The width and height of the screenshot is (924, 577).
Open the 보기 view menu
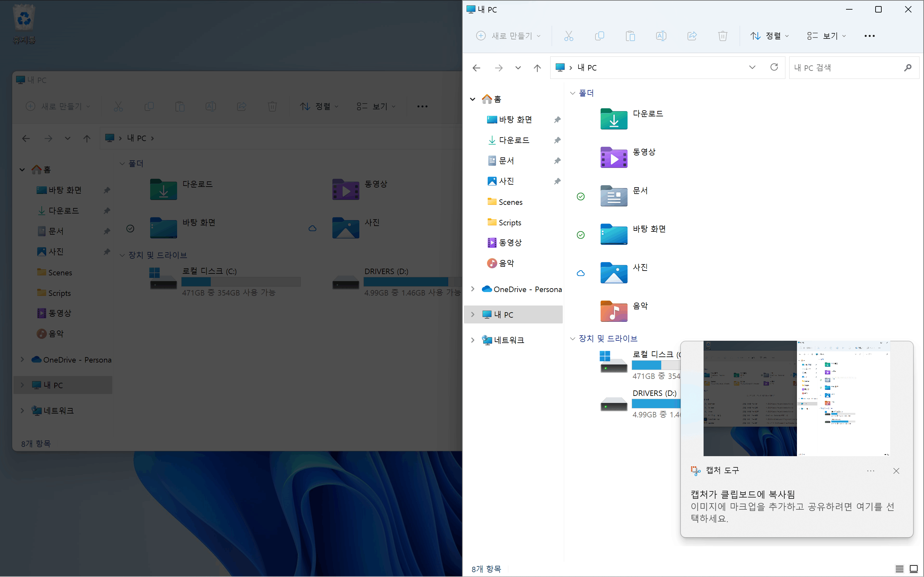[x=827, y=36]
